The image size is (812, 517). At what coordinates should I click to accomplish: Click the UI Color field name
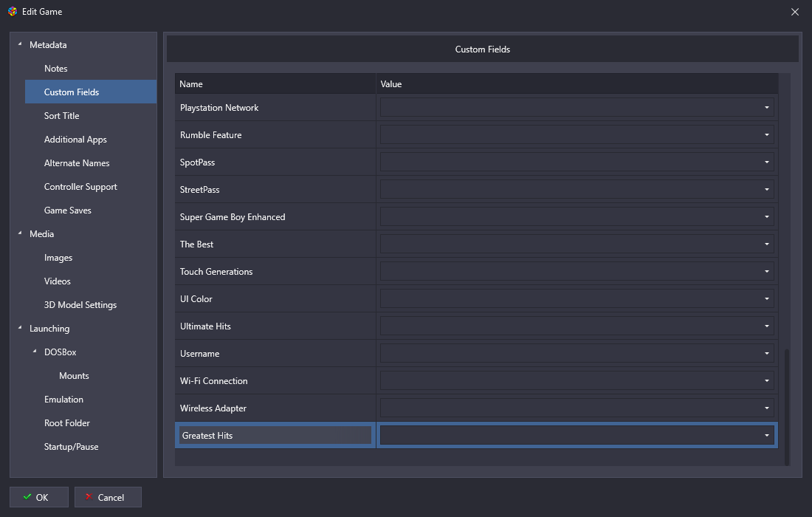click(196, 299)
